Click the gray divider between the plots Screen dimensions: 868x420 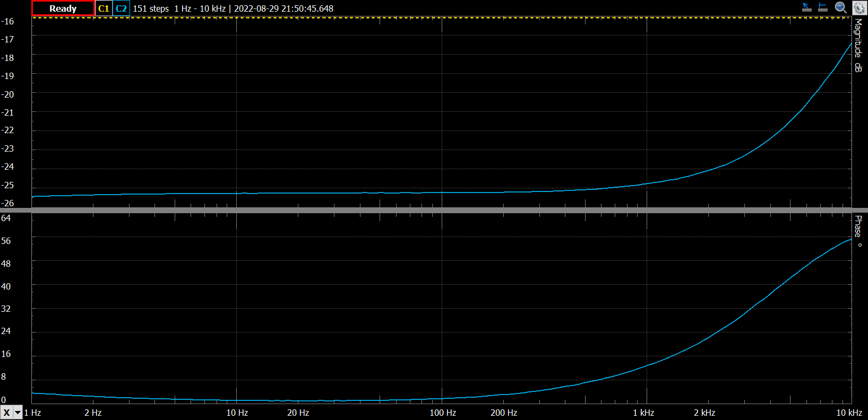tap(434, 211)
